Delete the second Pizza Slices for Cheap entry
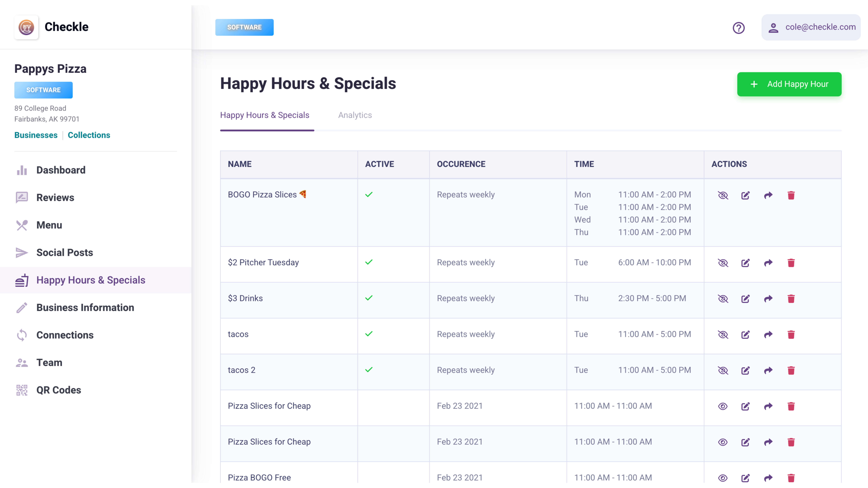The image size is (868, 488). pos(791,442)
